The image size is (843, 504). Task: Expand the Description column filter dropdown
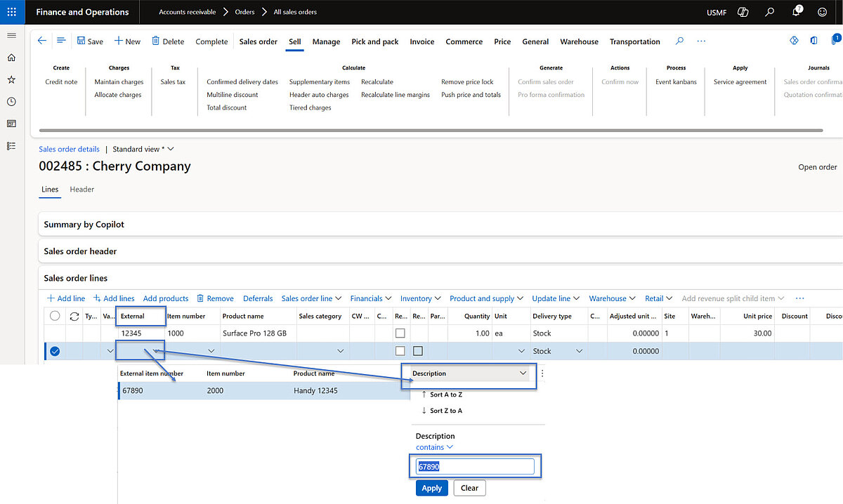point(523,373)
